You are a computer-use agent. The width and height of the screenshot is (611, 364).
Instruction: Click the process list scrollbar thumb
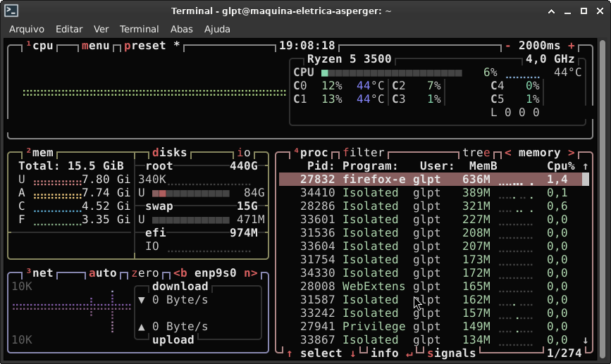[x=586, y=180]
